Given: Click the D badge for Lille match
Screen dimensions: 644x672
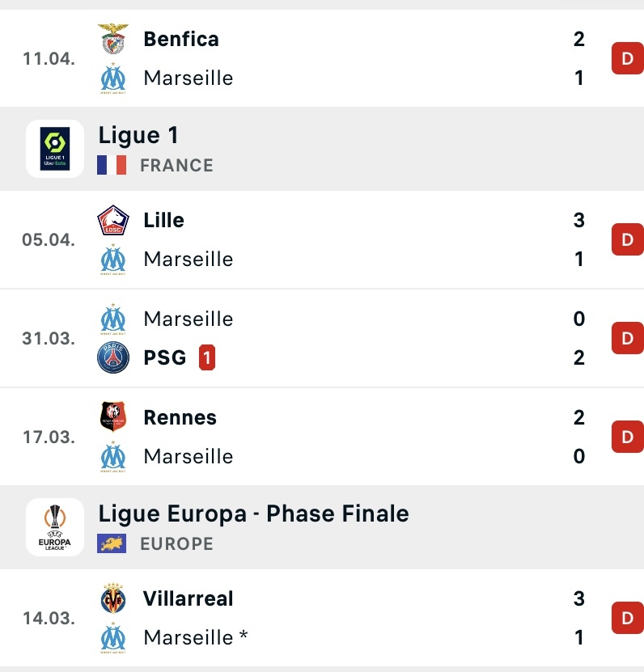Looking at the screenshot, I should pos(628,239).
